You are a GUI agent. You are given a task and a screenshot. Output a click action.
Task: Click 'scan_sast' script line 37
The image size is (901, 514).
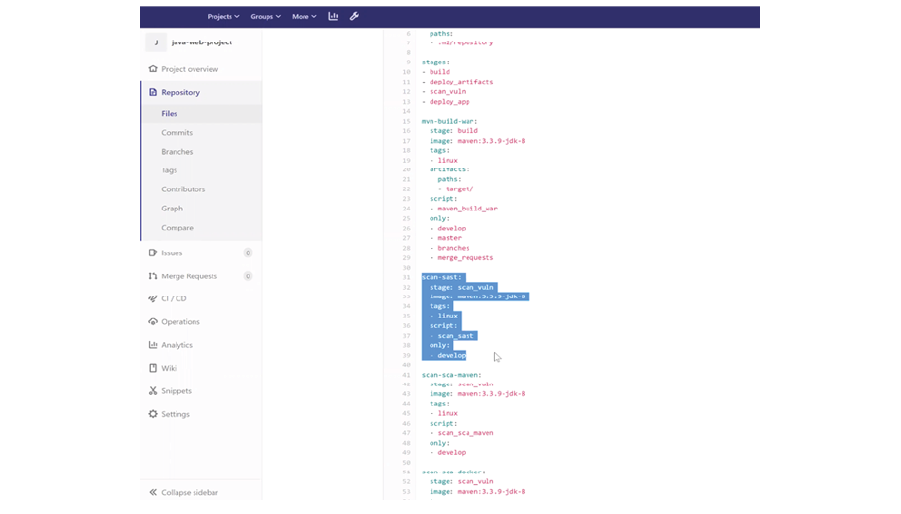point(456,336)
